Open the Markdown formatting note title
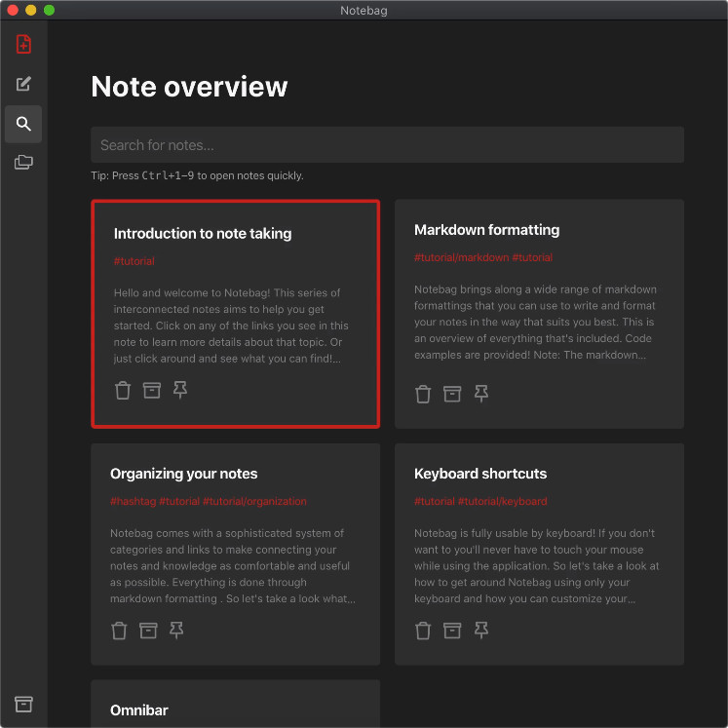This screenshot has height=728, width=728. coord(486,230)
